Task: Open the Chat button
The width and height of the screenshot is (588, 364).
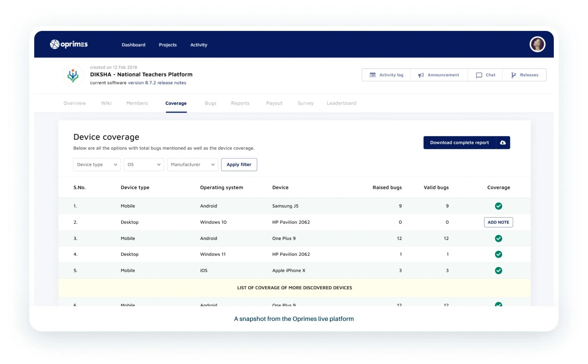Action: (x=485, y=75)
